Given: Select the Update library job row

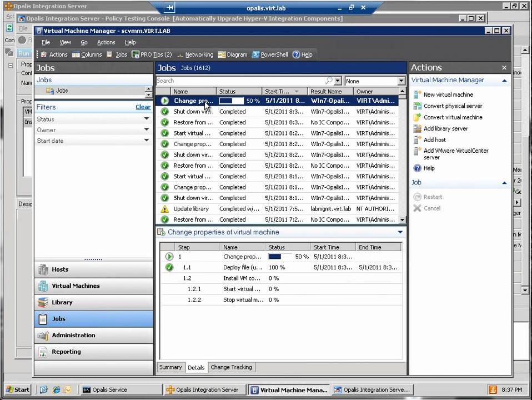Looking at the screenshot, I should (x=277, y=209).
